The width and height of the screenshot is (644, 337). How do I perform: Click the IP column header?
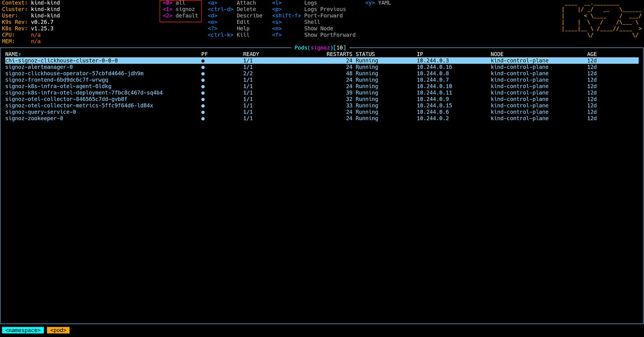tap(420, 54)
